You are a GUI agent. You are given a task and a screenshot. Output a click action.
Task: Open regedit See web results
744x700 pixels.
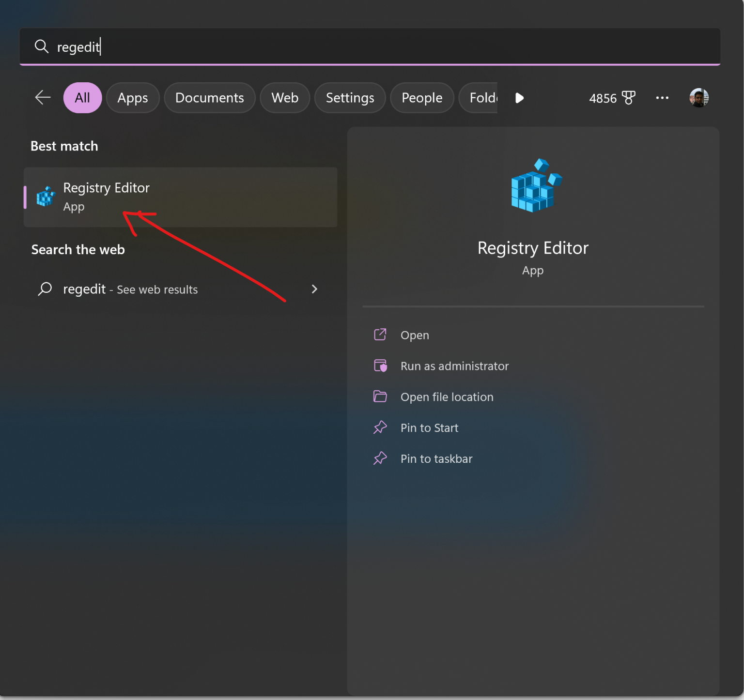pos(130,289)
